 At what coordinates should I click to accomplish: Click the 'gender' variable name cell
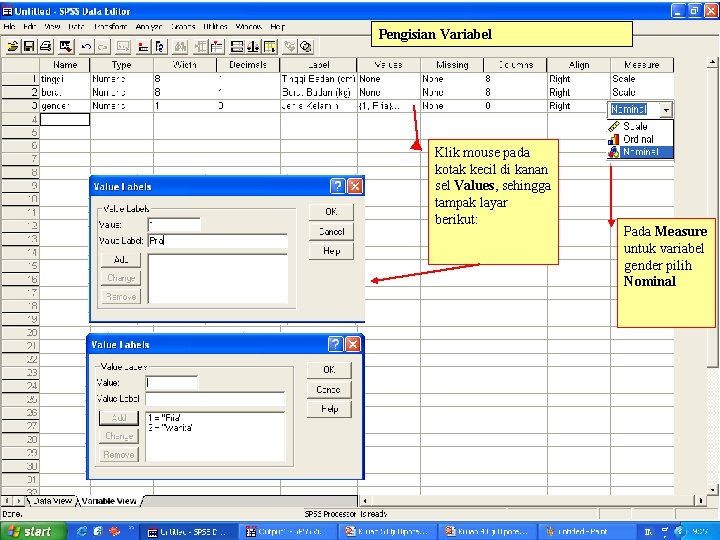click(65, 106)
